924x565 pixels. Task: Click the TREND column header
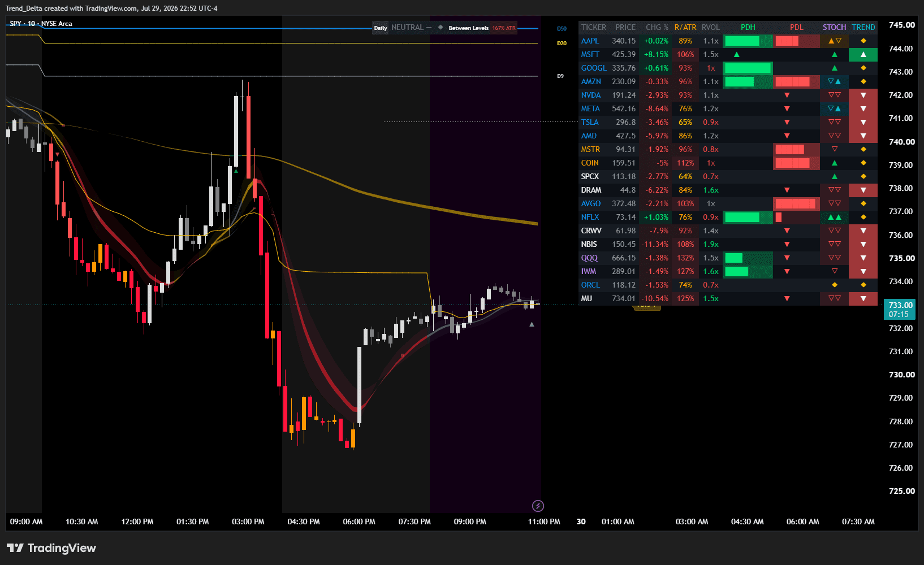point(863,27)
